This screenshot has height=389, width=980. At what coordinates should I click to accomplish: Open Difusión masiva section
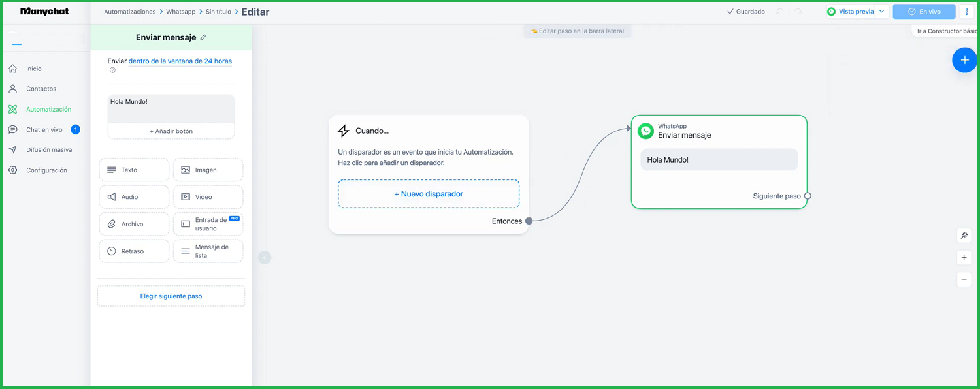[x=49, y=150]
